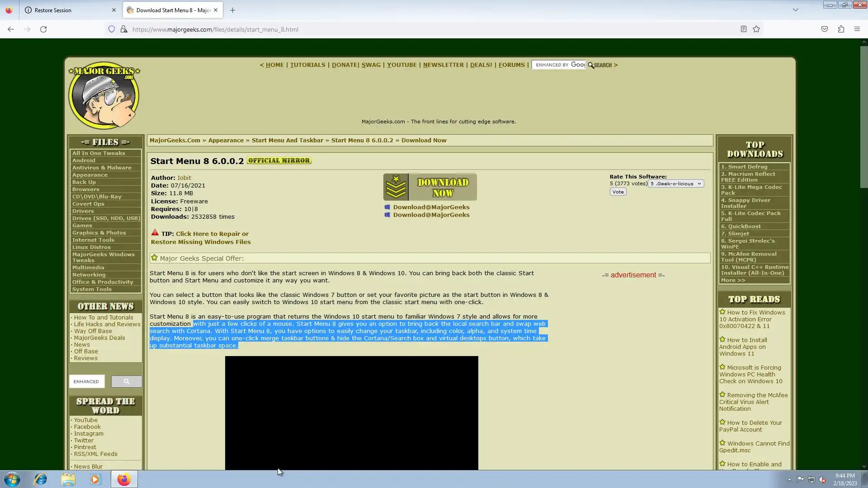The height and width of the screenshot is (488, 868).
Task: Open the extensions puzzle icon
Action: pyautogui.click(x=841, y=29)
